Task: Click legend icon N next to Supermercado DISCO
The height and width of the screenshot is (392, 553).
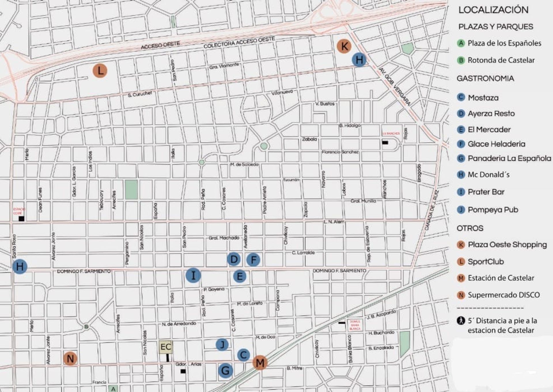Action: 461,295
